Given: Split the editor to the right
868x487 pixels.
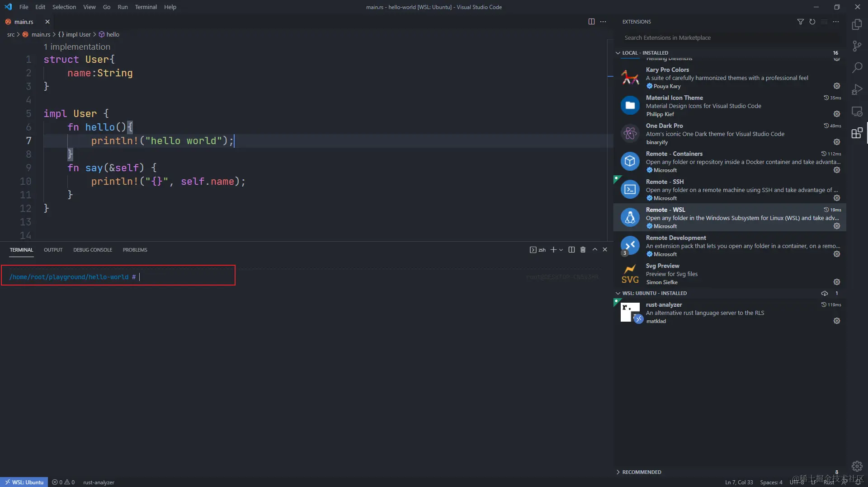Looking at the screenshot, I should tap(591, 22).
